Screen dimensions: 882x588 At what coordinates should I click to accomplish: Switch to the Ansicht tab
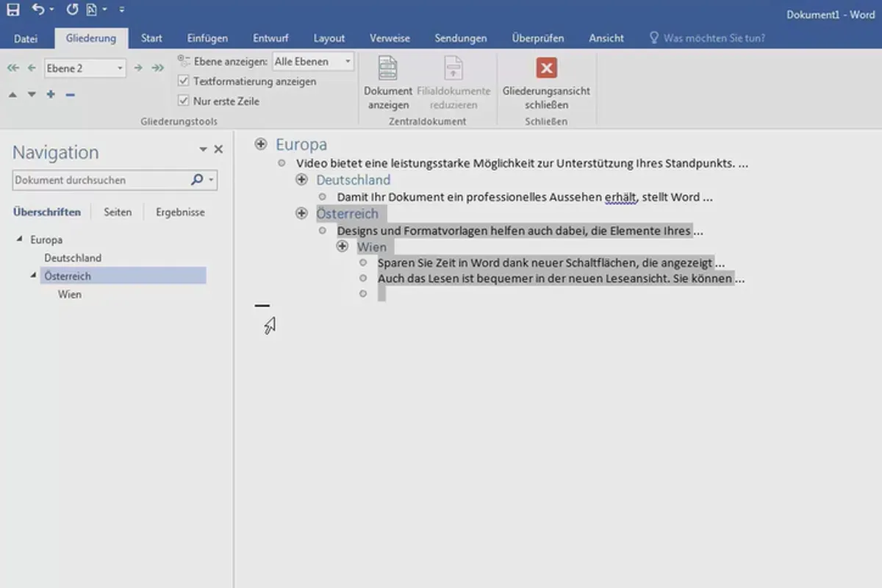coord(606,38)
